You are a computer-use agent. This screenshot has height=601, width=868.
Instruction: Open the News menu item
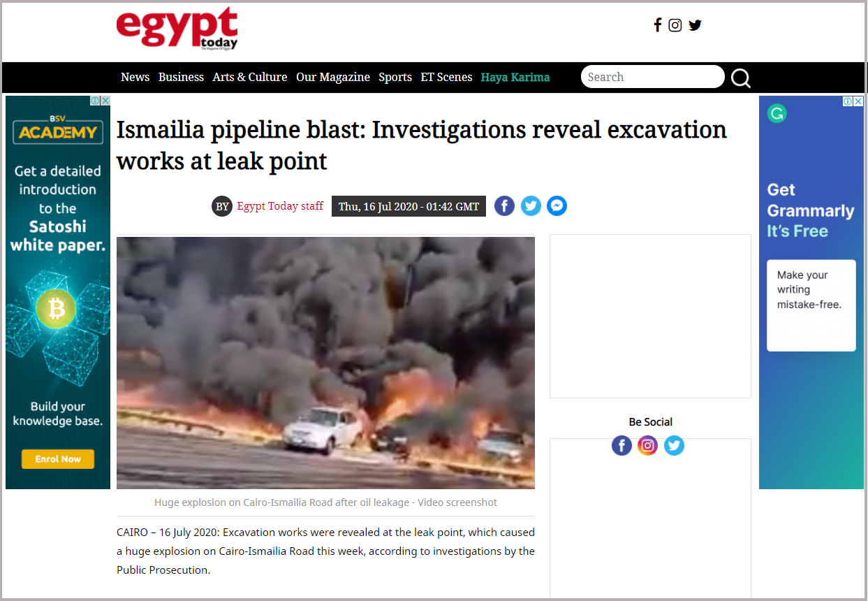pyautogui.click(x=135, y=77)
